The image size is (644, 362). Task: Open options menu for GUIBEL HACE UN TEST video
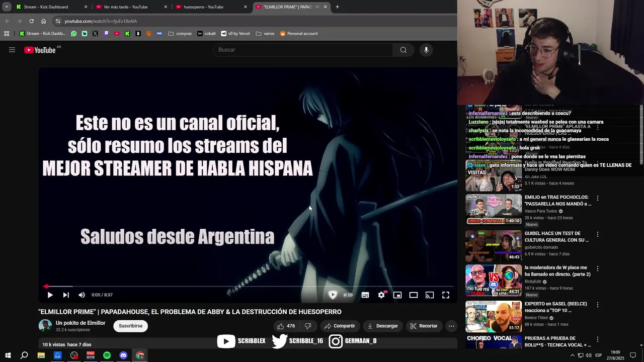coord(598,235)
